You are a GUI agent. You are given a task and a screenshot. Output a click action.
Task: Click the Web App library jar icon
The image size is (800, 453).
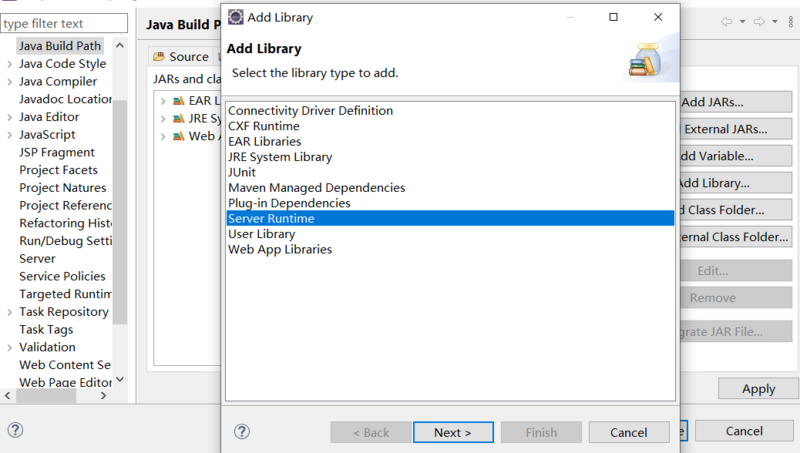(x=178, y=137)
